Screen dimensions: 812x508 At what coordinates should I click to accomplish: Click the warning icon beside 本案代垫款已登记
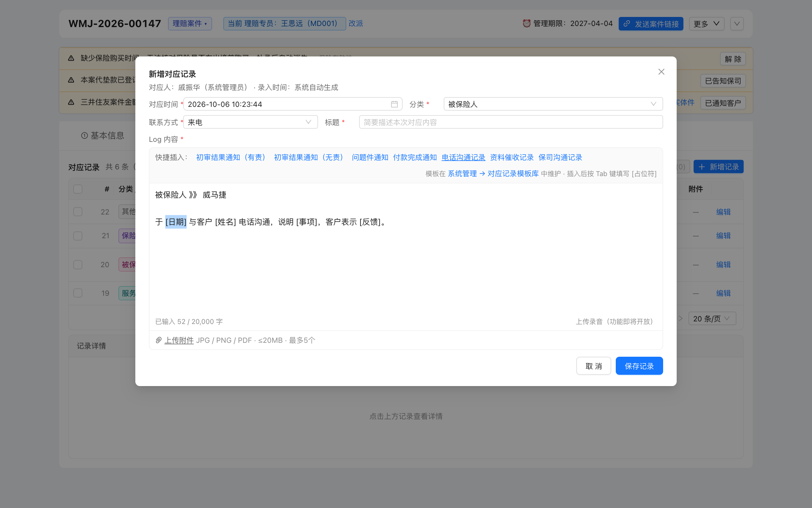[x=71, y=80]
